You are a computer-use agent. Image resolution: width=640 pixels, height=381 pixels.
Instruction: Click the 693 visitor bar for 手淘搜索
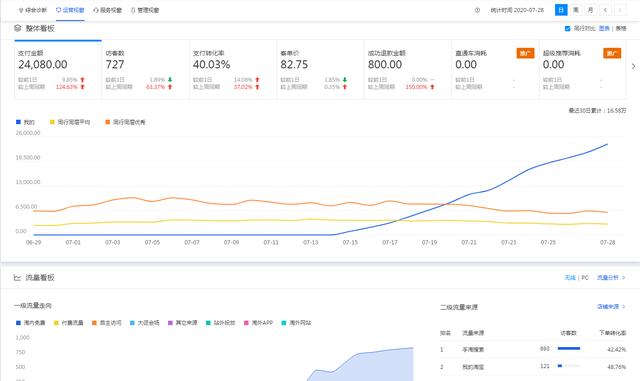[x=569, y=348]
